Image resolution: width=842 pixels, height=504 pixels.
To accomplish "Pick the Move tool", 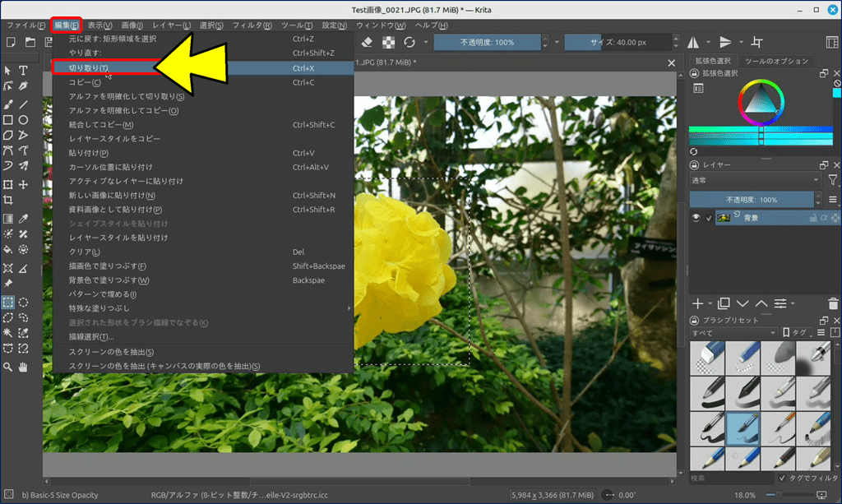I will tap(24, 185).
